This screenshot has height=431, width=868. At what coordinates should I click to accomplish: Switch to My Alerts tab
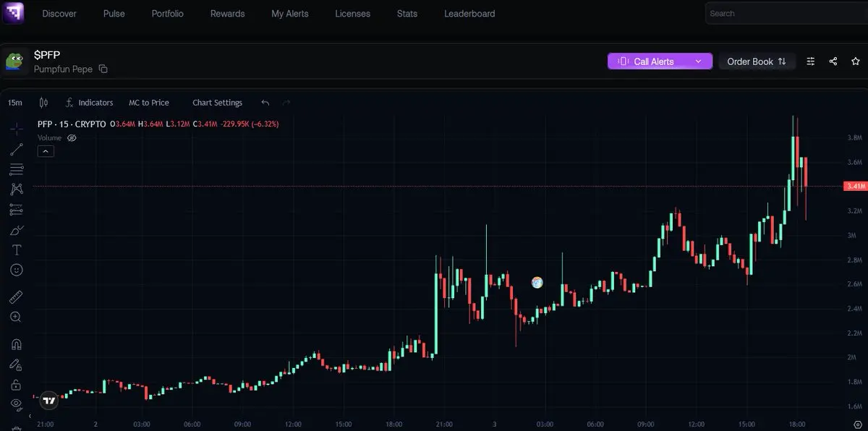(x=290, y=14)
